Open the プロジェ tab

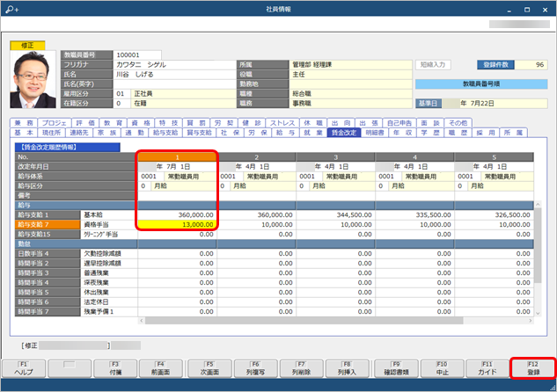click(55, 123)
